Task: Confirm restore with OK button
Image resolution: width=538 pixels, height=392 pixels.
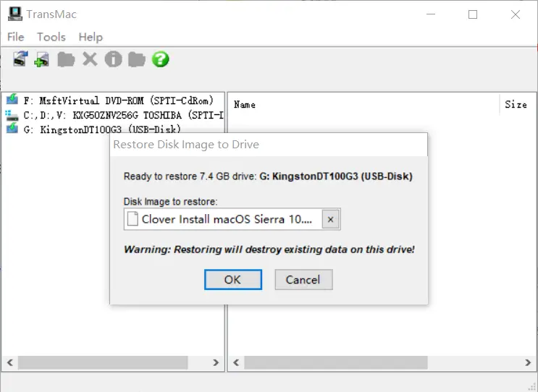Action: (233, 280)
